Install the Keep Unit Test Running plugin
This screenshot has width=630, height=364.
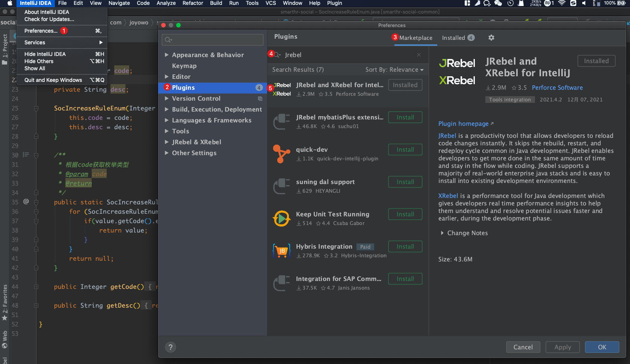coord(405,214)
